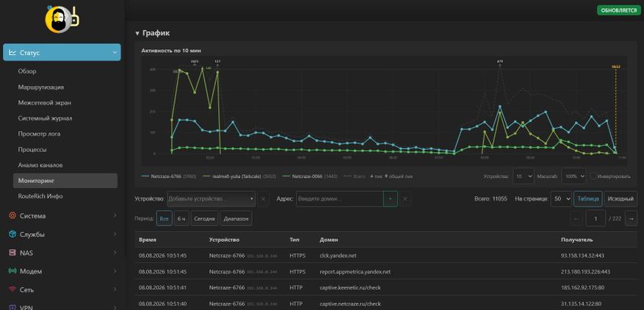Open the Устройства count dropdown
Image resolution: width=644 pixels, height=310 pixels.
coord(524,176)
